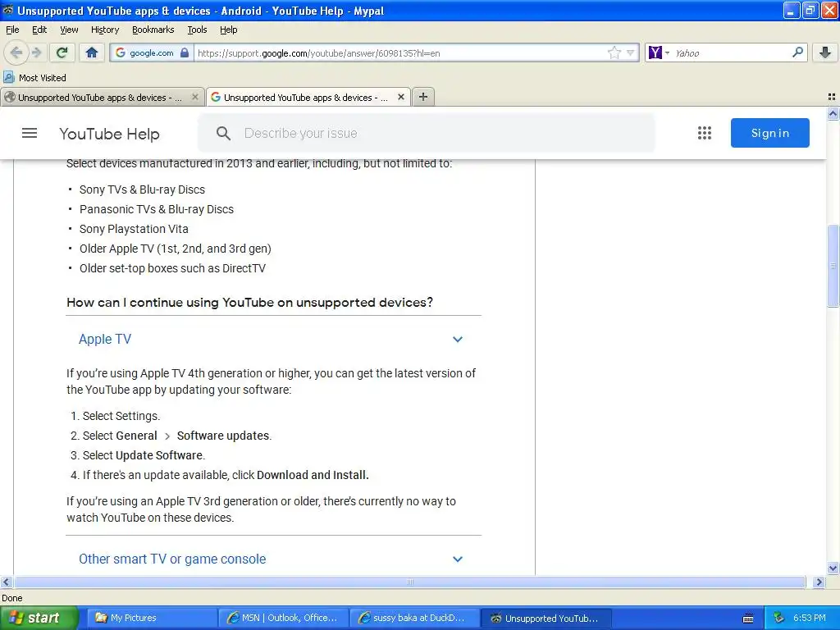Click the system tray network icon
840x630 pixels.
click(779, 618)
